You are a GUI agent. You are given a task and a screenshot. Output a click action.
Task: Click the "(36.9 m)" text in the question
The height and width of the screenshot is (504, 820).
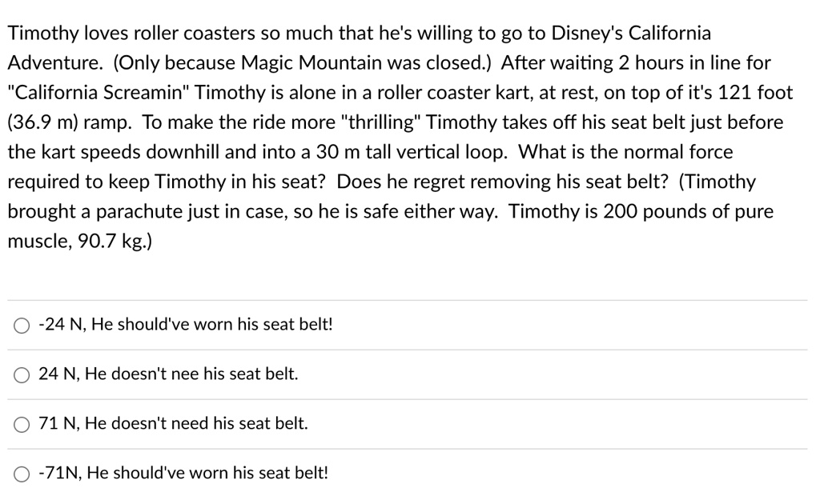tap(43, 122)
